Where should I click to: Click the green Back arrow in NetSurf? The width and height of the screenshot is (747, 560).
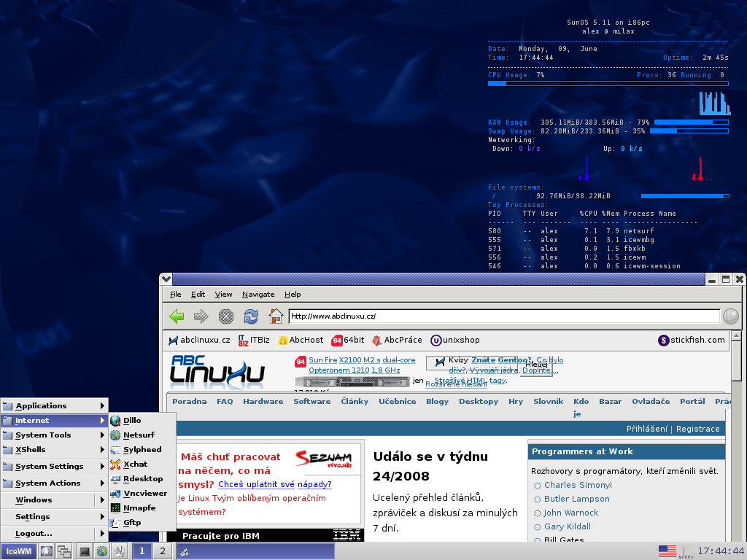[x=177, y=316]
